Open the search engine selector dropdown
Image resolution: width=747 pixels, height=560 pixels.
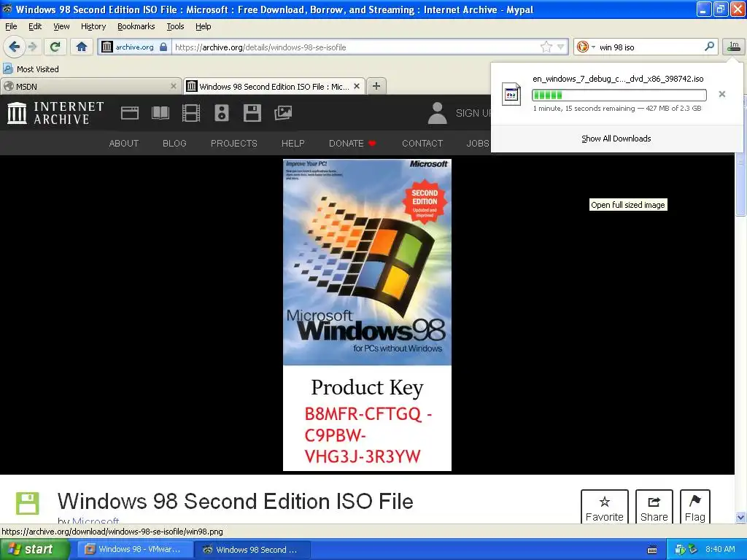pos(586,47)
